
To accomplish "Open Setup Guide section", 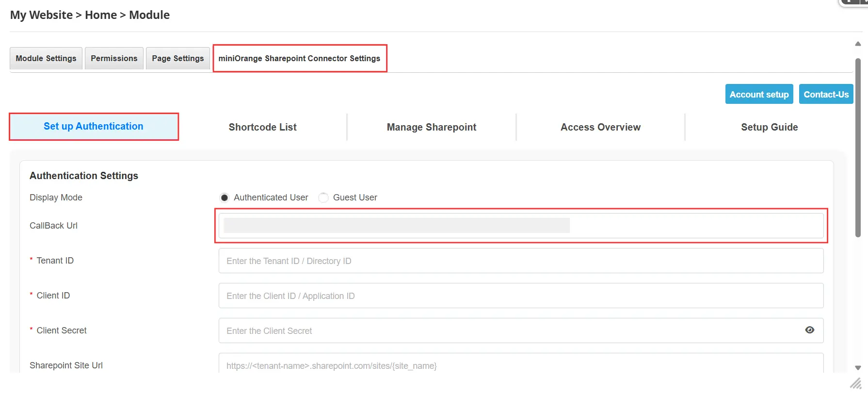I will [x=769, y=127].
